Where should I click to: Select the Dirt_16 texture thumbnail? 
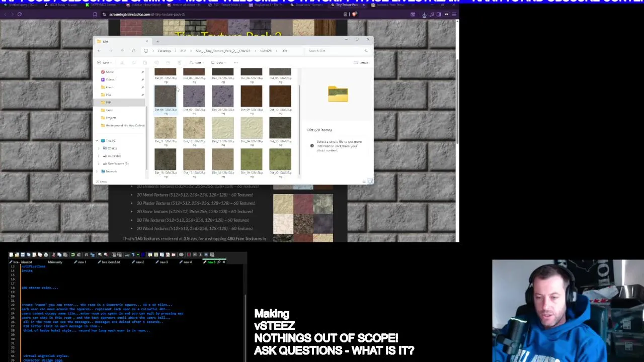pyautogui.click(x=166, y=159)
